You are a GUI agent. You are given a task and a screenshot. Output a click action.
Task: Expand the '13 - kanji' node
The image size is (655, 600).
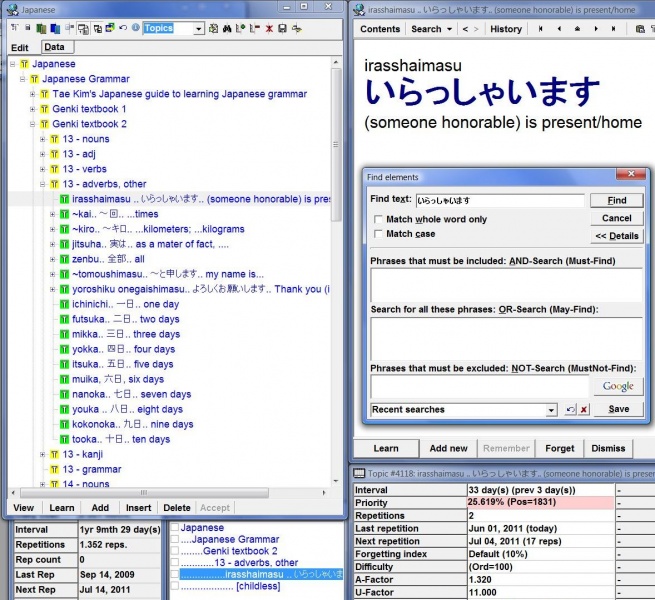click(43, 454)
